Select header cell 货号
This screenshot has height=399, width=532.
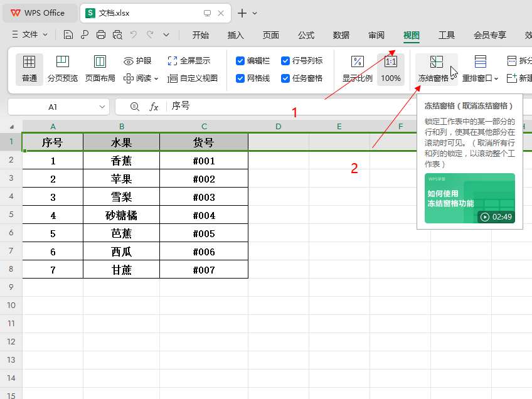(204, 142)
